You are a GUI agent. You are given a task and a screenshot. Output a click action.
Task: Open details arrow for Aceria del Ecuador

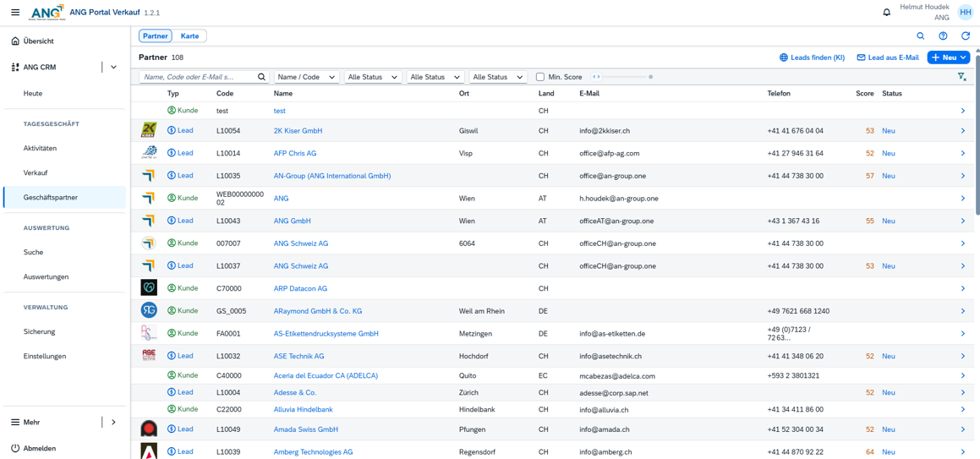click(x=962, y=375)
